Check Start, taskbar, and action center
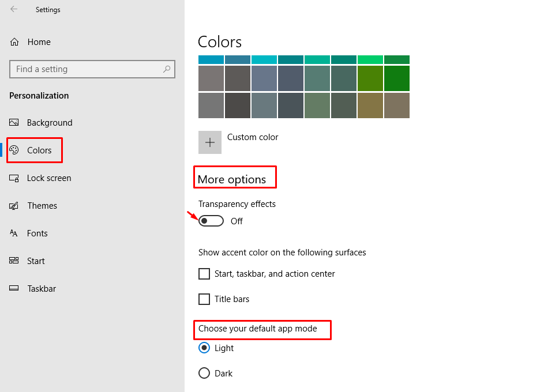This screenshot has height=392, width=544. [x=204, y=274]
